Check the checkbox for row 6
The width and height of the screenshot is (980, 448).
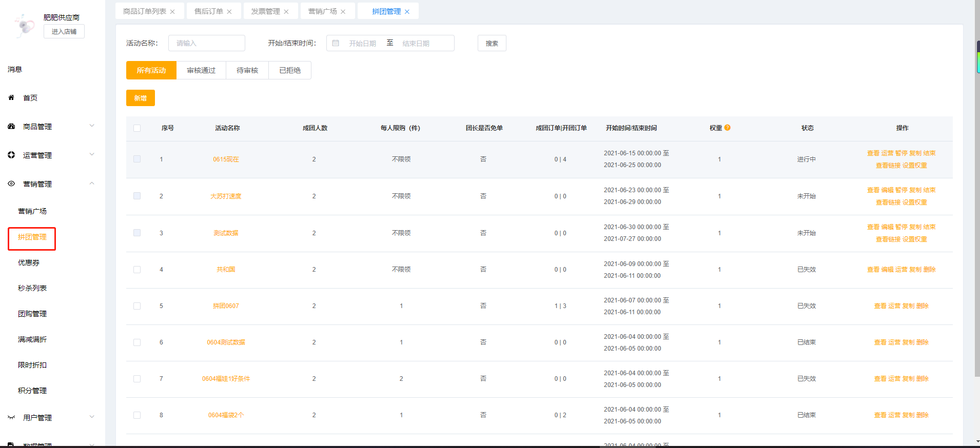(x=137, y=342)
